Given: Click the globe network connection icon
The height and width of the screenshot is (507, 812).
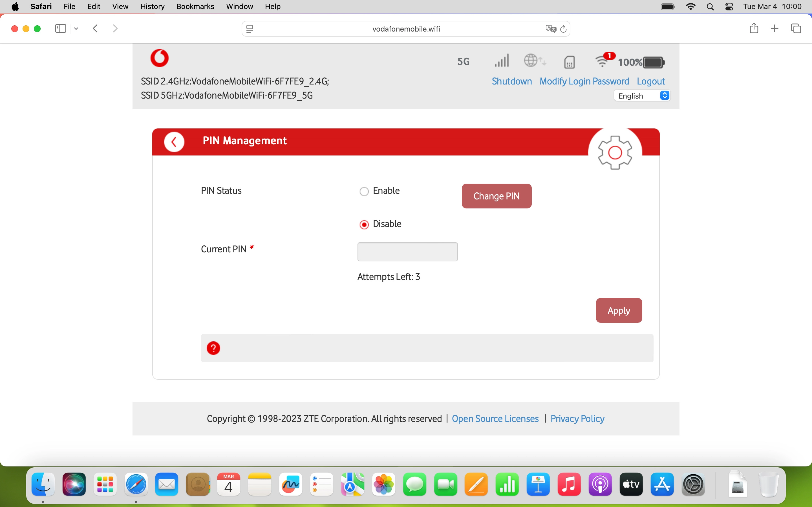Looking at the screenshot, I should coord(531,61).
